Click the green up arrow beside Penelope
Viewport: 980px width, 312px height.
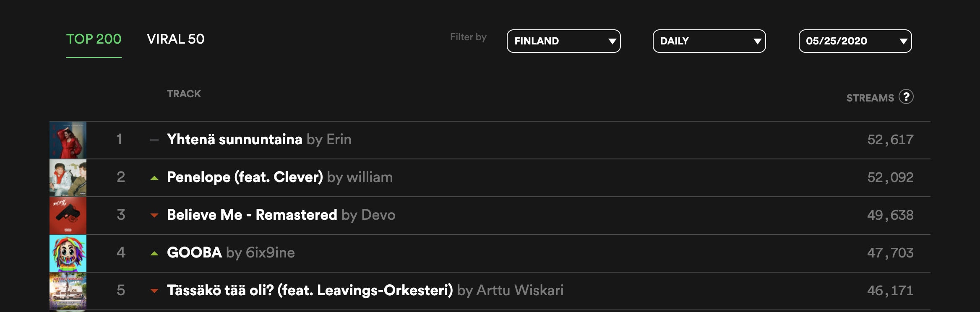tap(154, 178)
